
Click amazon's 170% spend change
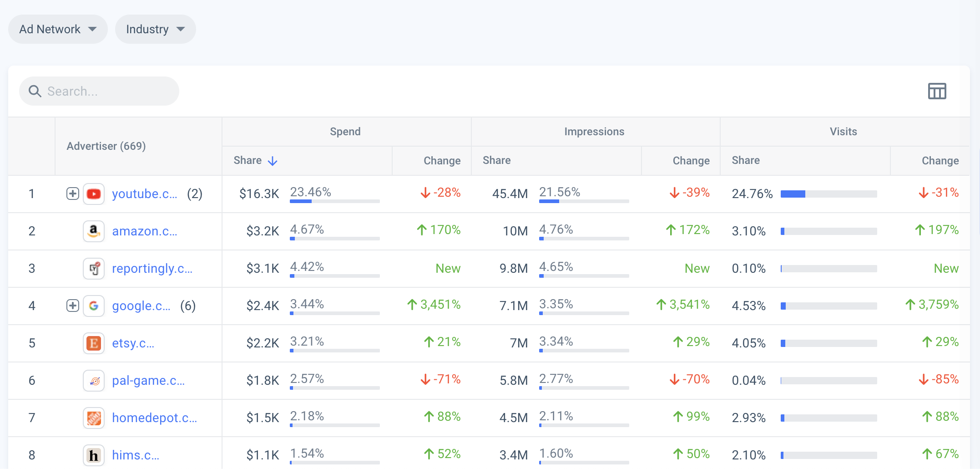pos(439,230)
